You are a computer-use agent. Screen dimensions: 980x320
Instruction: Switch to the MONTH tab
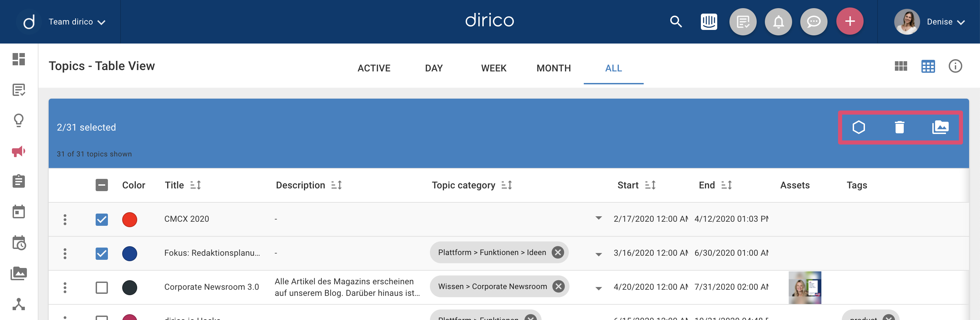click(x=553, y=68)
